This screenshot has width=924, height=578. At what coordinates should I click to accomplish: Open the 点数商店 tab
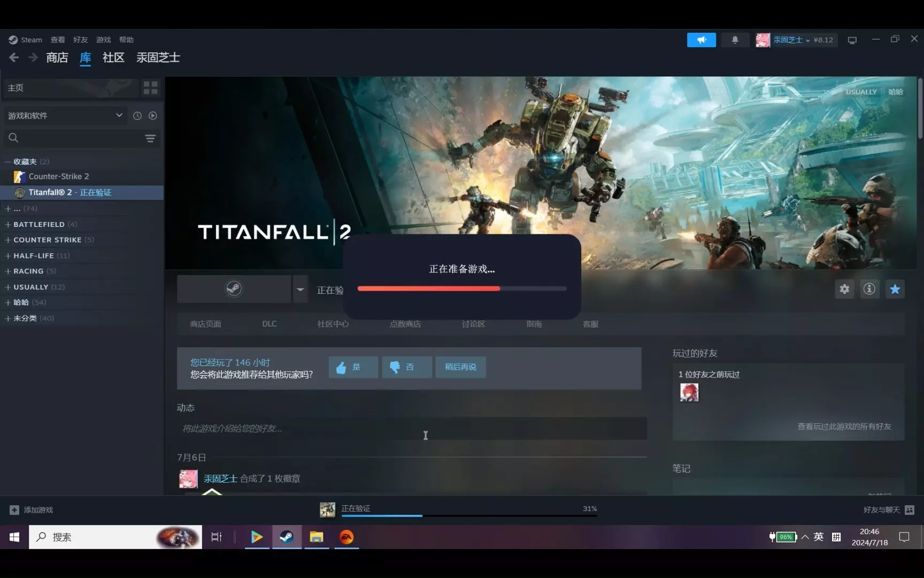click(405, 324)
